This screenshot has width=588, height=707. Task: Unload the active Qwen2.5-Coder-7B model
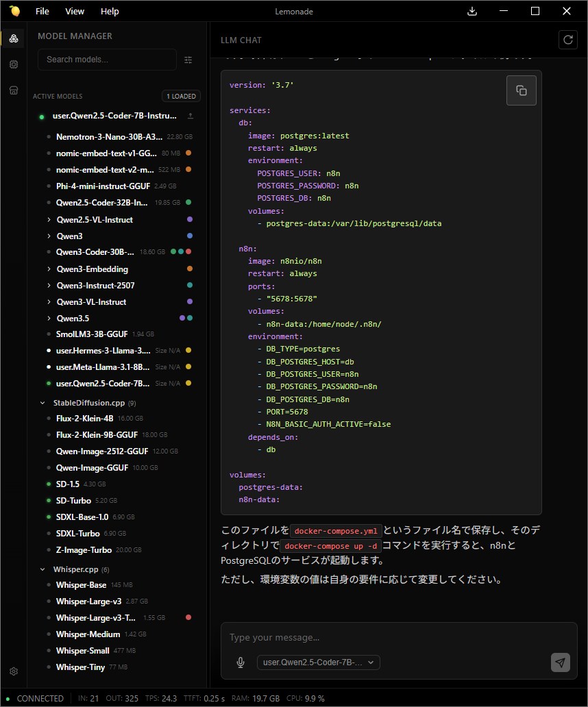(x=190, y=116)
